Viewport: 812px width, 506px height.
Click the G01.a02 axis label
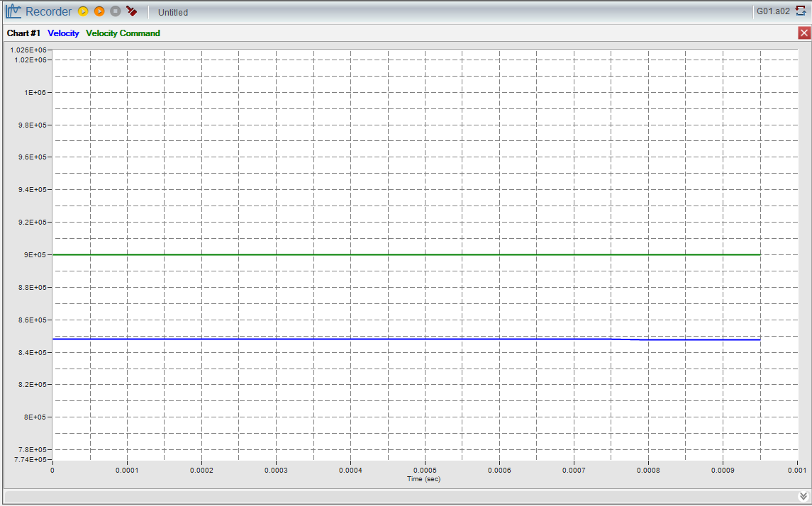[x=773, y=11]
